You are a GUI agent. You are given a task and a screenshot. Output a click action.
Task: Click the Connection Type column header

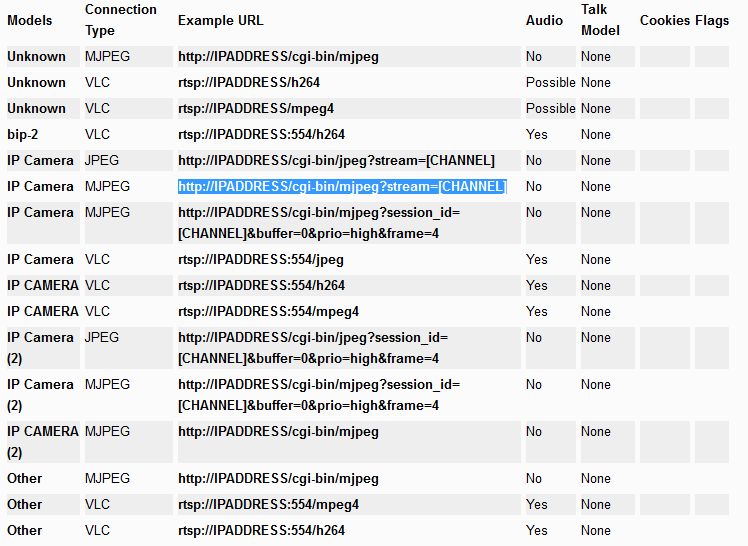[121, 20]
